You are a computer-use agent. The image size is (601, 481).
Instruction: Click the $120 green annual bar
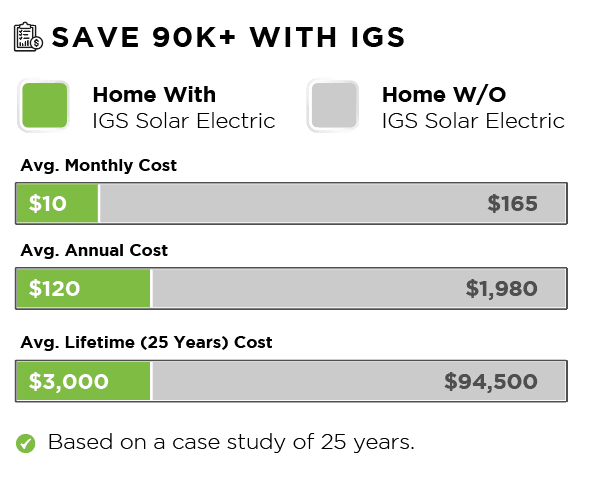click(x=83, y=289)
